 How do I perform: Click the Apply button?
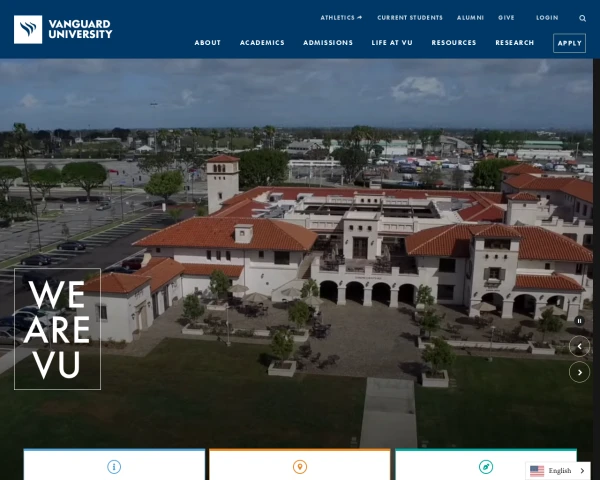569,43
